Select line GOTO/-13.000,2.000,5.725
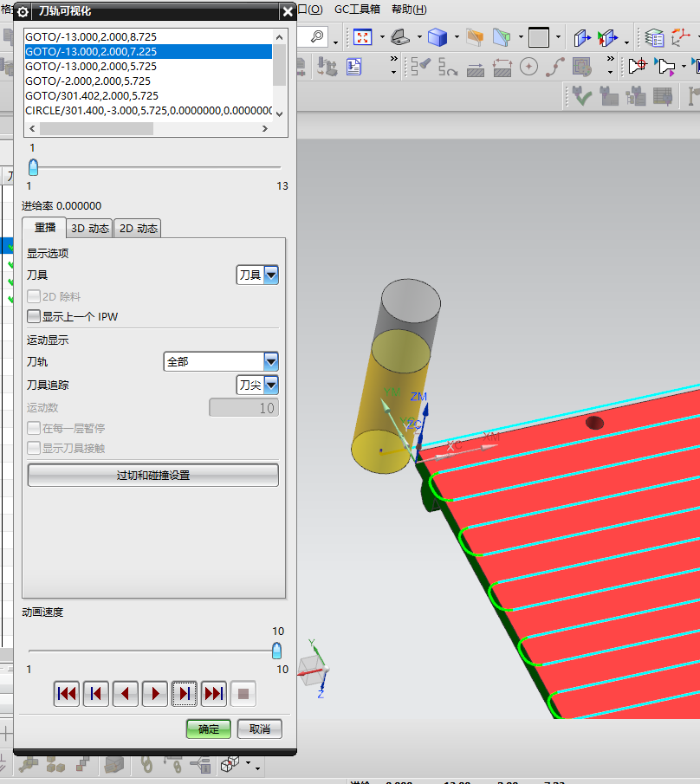Image resolution: width=700 pixels, height=784 pixels. coord(148,66)
